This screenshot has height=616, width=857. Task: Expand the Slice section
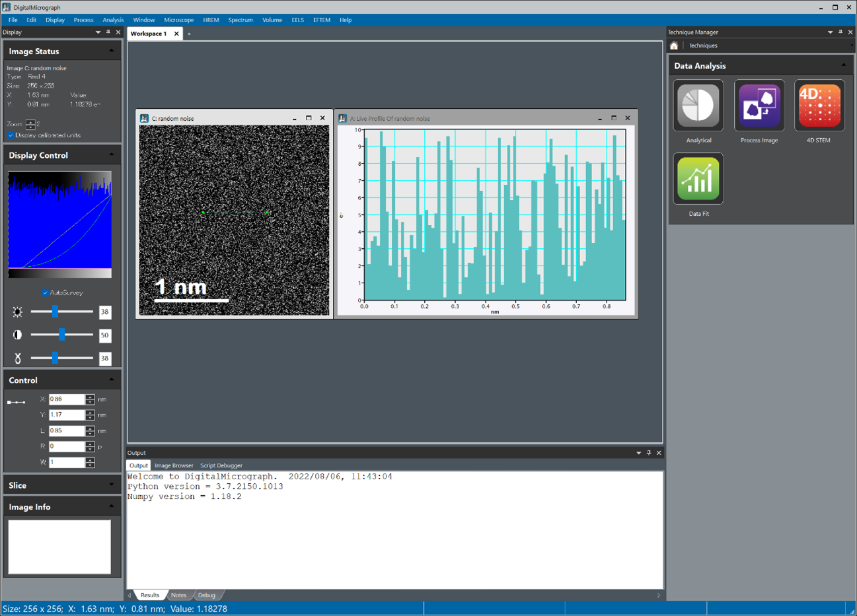(111, 485)
